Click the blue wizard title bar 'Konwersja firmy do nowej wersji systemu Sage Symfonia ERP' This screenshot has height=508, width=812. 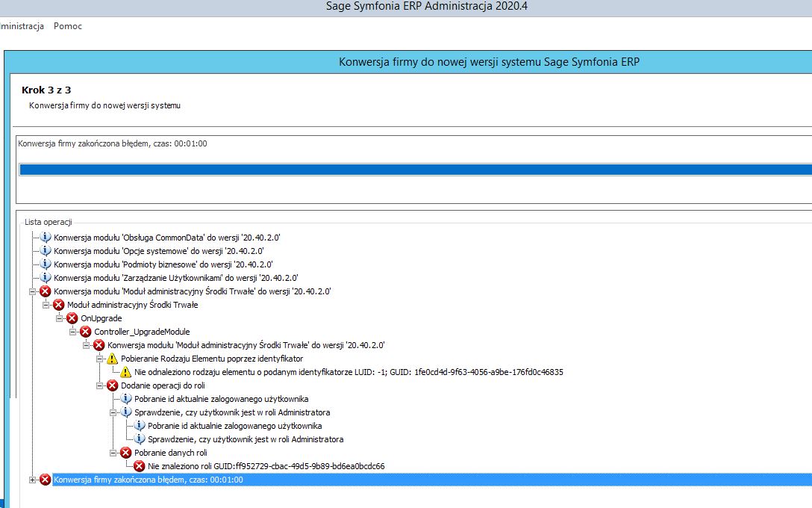tap(489, 62)
